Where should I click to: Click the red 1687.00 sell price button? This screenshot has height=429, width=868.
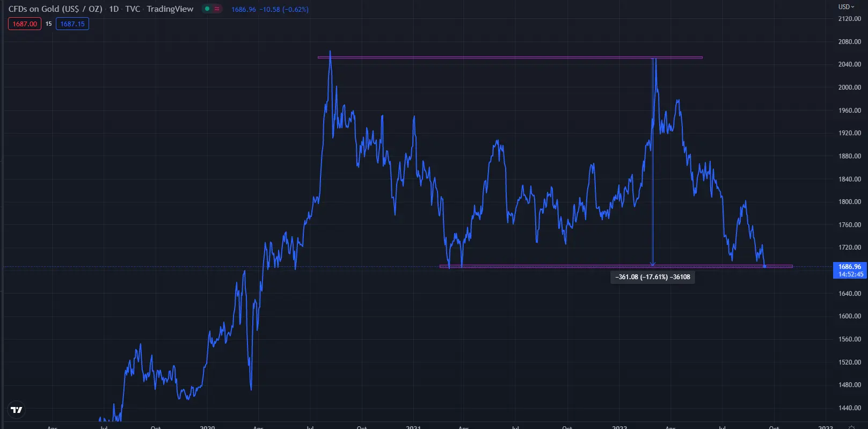pos(25,24)
